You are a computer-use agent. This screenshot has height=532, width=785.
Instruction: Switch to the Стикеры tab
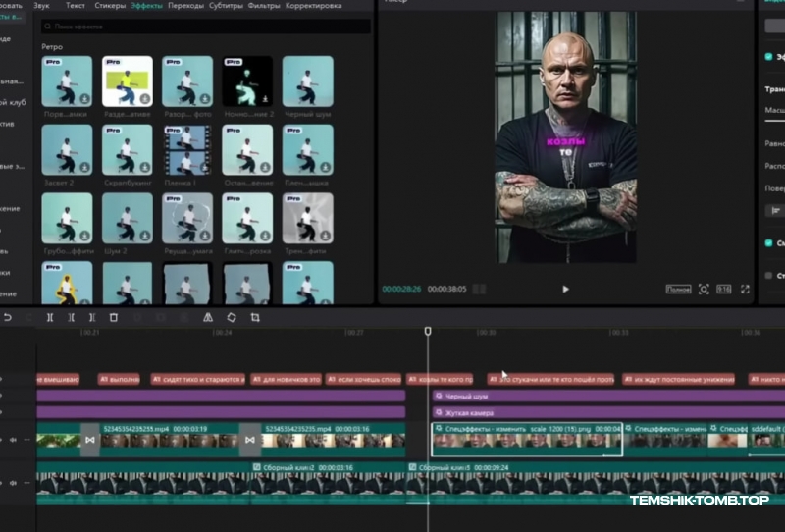coord(110,6)
